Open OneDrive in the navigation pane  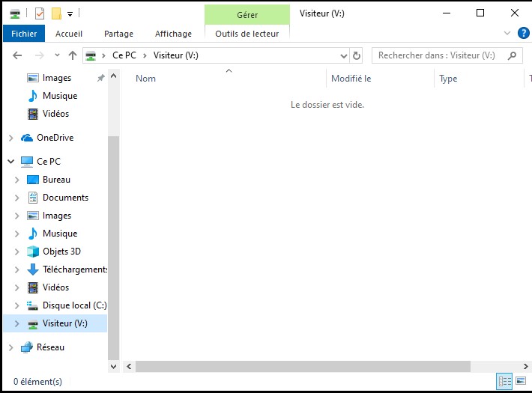click(x=55, y=138)
